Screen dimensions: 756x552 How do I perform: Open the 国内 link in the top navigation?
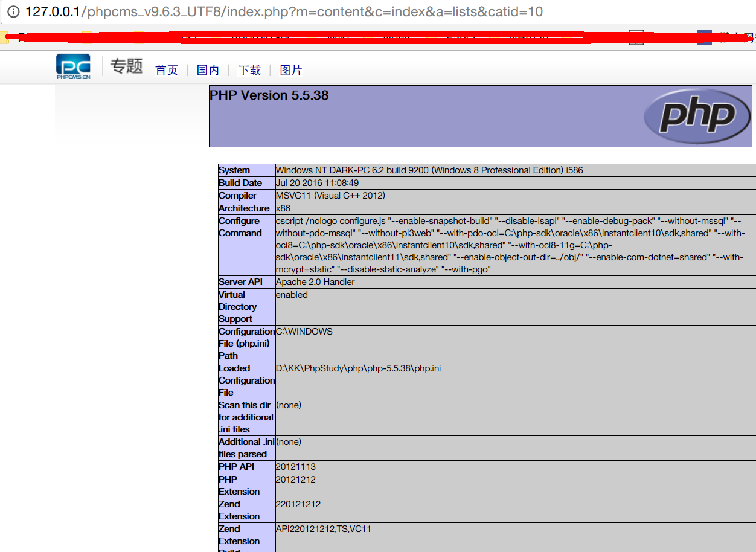(208, 70)
